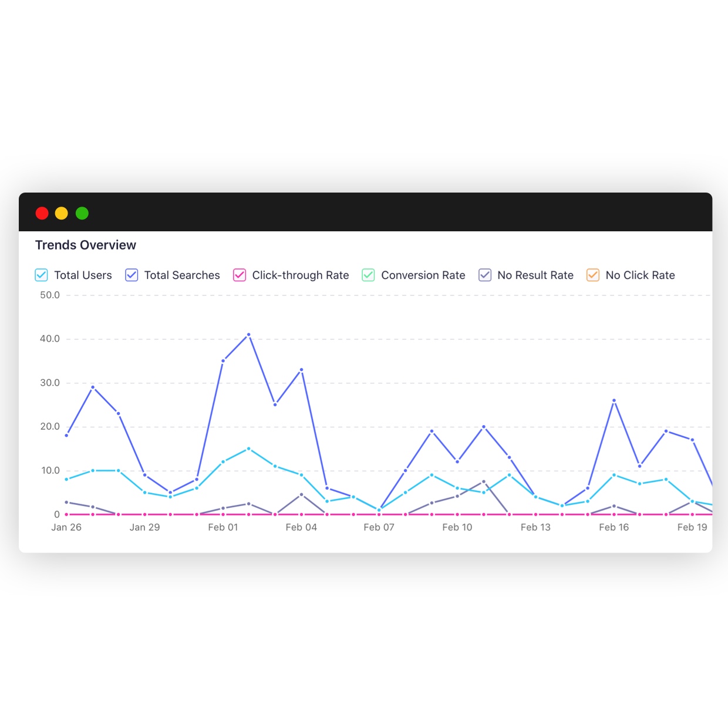Uncheck the Total Users checkbox
728x728 pixels.
41,275
